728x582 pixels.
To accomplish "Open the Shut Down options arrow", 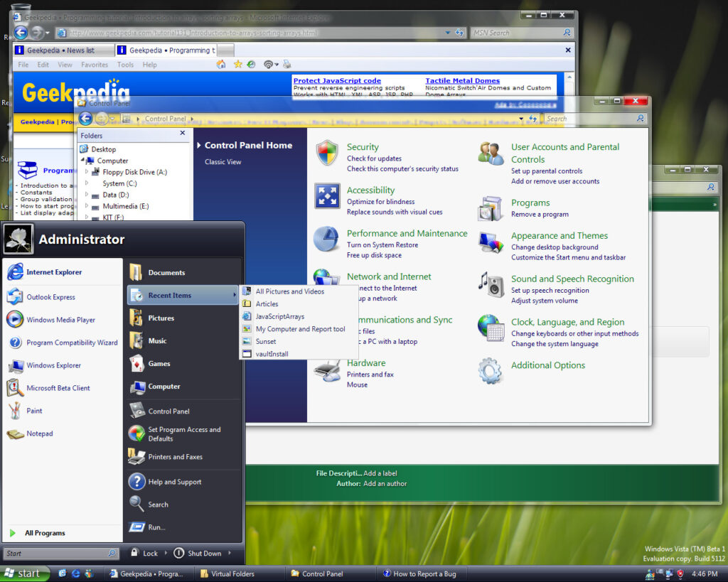I will (x=230, y=554).
